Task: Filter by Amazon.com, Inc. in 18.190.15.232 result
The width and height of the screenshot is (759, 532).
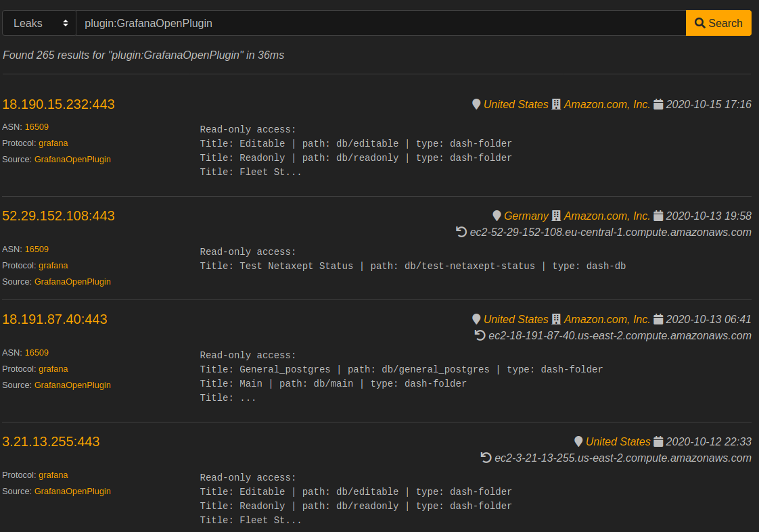Action: [x=607, y=105]
